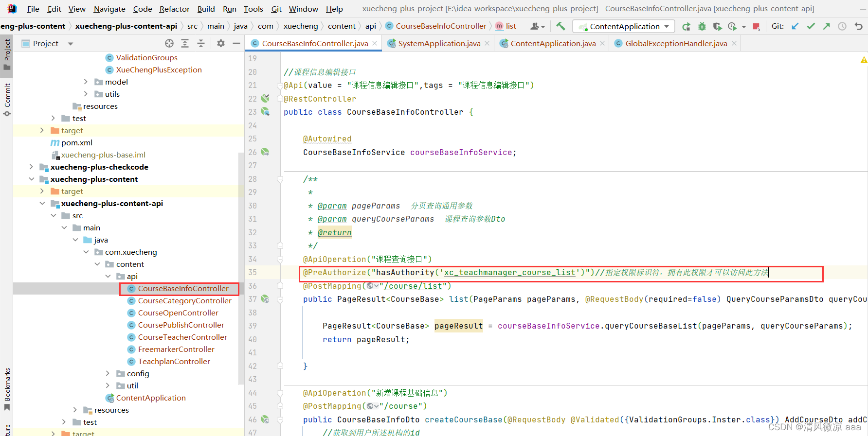This screenshot has width=868, height=436.
Task: Collapse the xuecheng-plus-content-api module
Action: click(42, 203)
